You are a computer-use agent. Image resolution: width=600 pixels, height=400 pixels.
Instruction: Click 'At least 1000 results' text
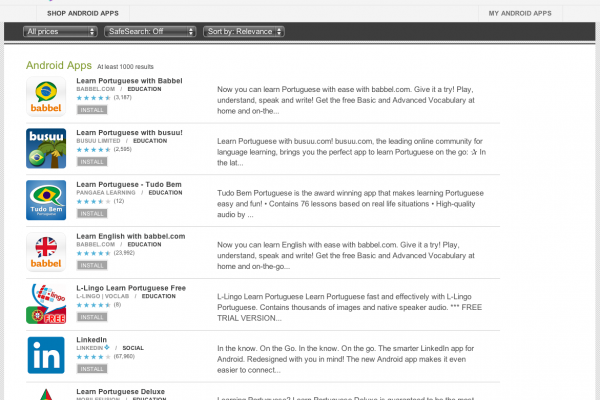pyautogui.click(x=125, y=67)
